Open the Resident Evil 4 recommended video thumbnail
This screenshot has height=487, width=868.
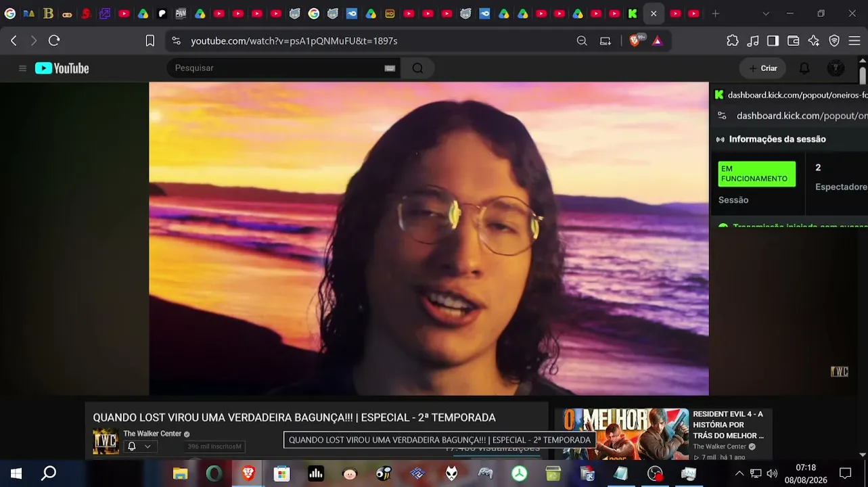pos(621,434)
